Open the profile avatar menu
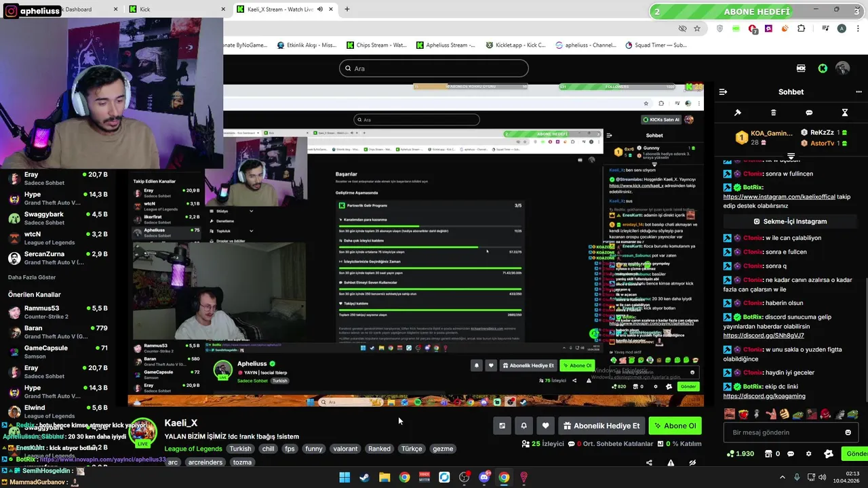 point(843,68)
